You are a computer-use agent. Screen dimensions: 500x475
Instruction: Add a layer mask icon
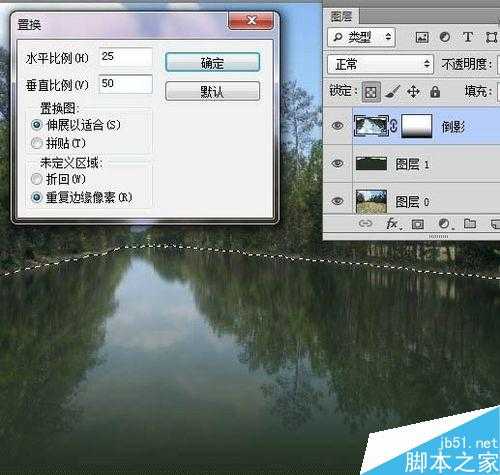click(x=418, y=224)
